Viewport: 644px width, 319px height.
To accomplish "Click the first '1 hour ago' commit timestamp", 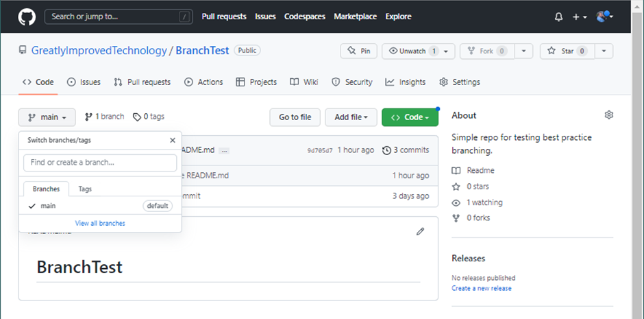I will [x=356, y=150].
